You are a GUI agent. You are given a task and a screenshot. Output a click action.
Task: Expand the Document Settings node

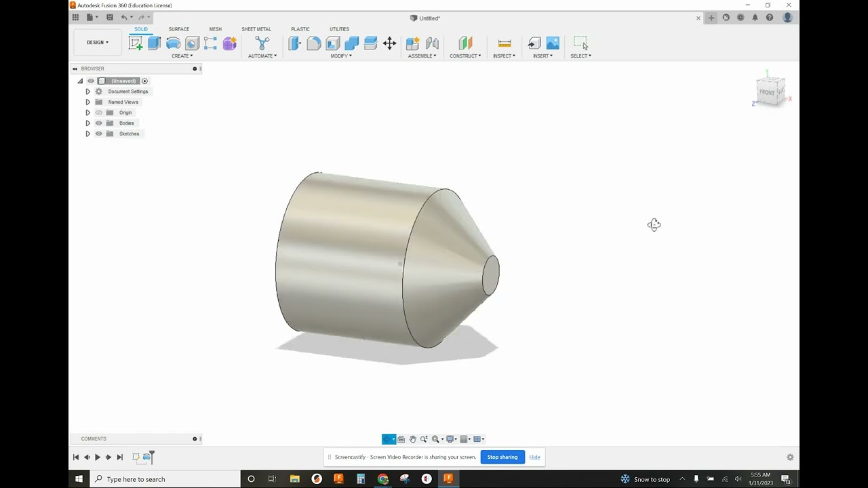click(87, 91)
